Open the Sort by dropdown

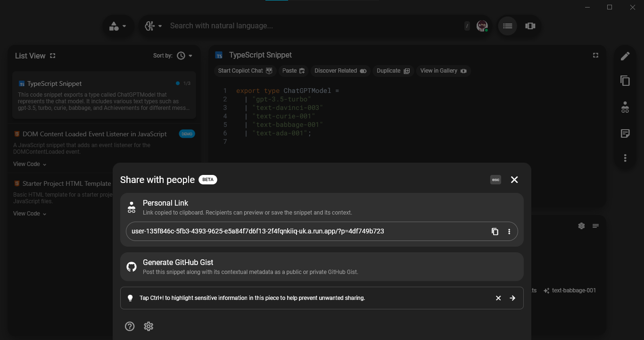[x=184, y=56]
